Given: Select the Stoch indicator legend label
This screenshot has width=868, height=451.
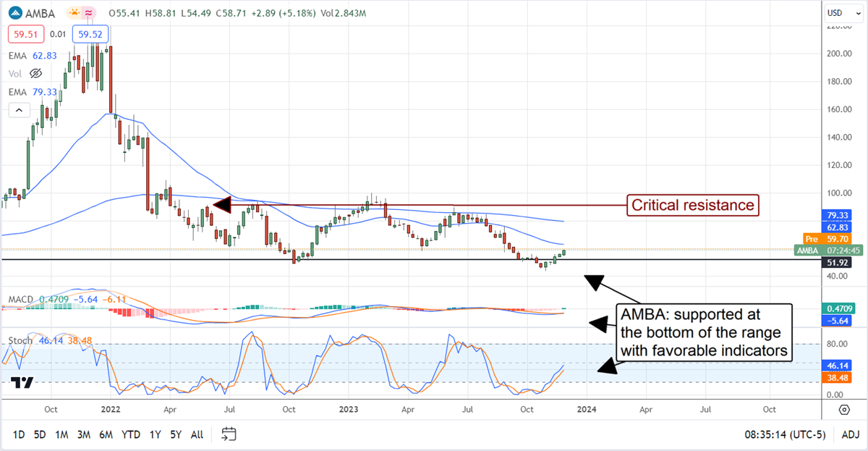Looking at the screenshot, I should pos(20,340).
